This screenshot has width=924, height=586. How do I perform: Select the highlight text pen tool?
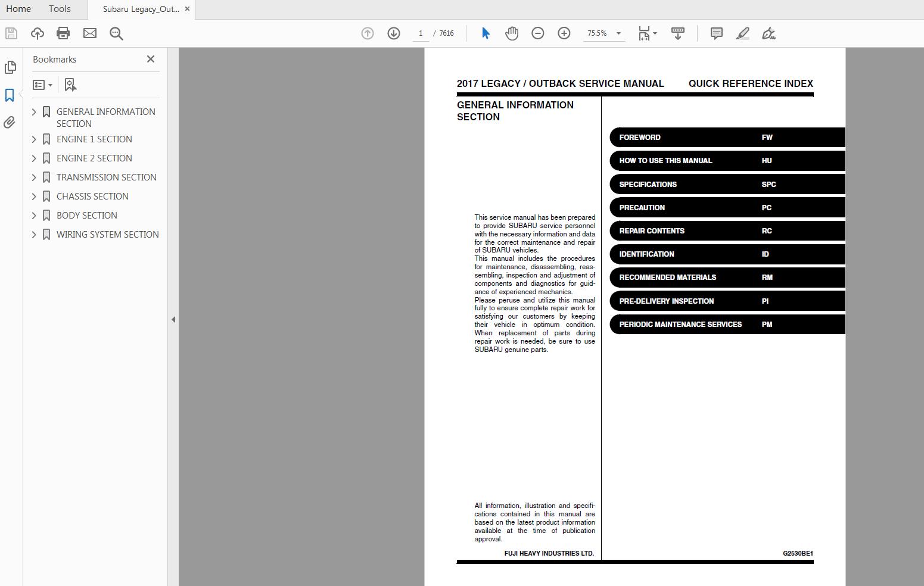[742, 33]
